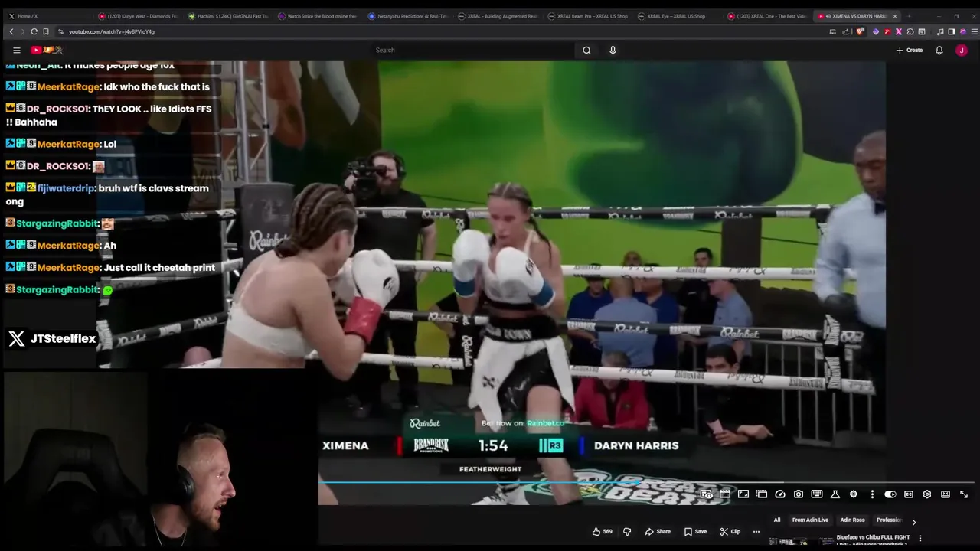
Task: Select the All filter chip
Action: (x=777, y=520)
